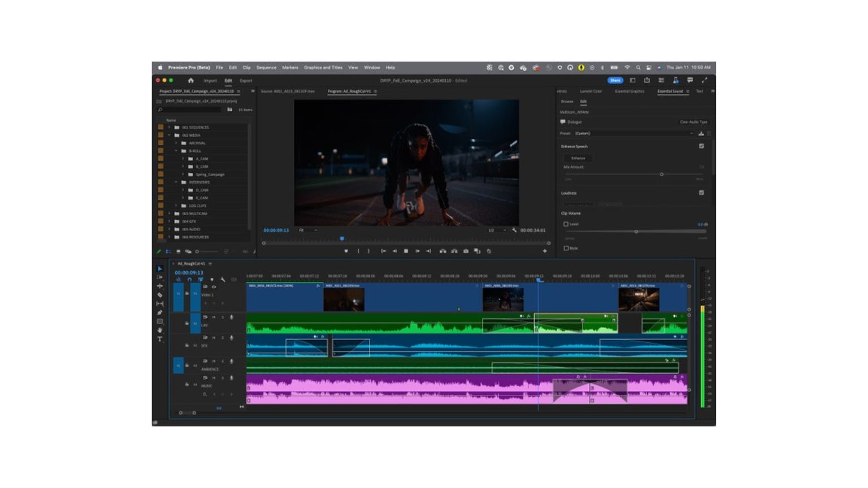Check the Mute checkbox
Image resolution: width=868 pixels, height=488 pixels.
[x=566, y=248]
